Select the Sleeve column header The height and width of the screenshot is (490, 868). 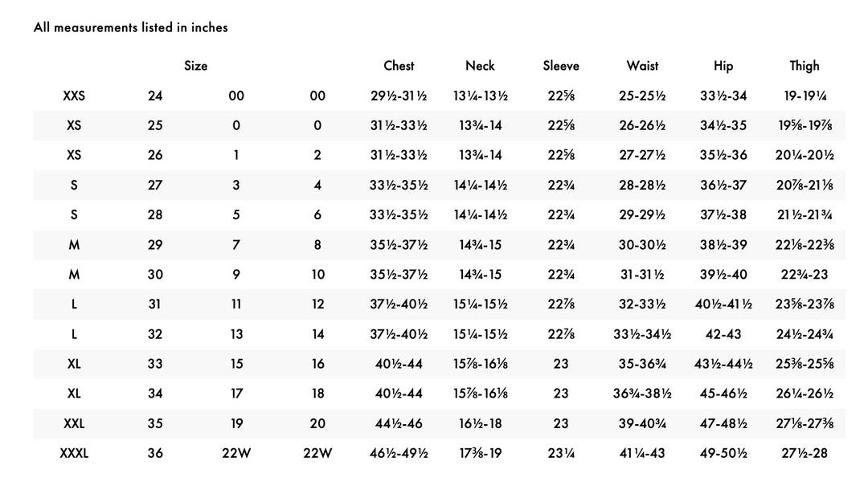[x=561, y=66]
